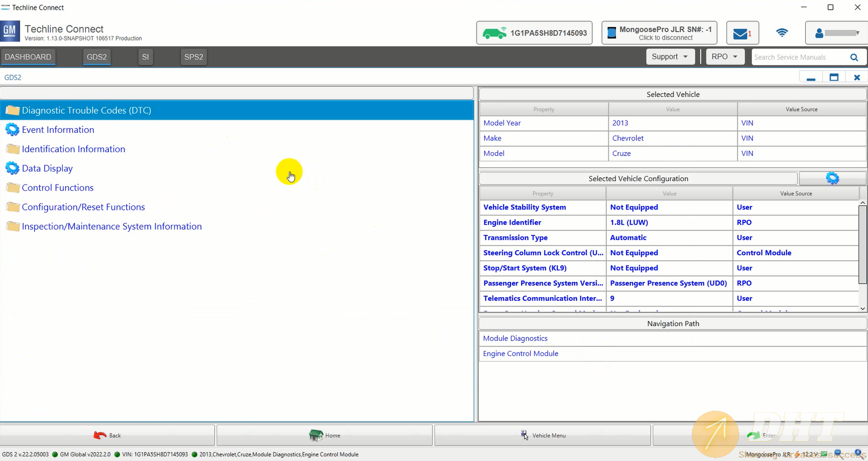This screenshot has height=461, width=868.
Task: Switch to the SPS2 tab
Action: coord(194,57)
